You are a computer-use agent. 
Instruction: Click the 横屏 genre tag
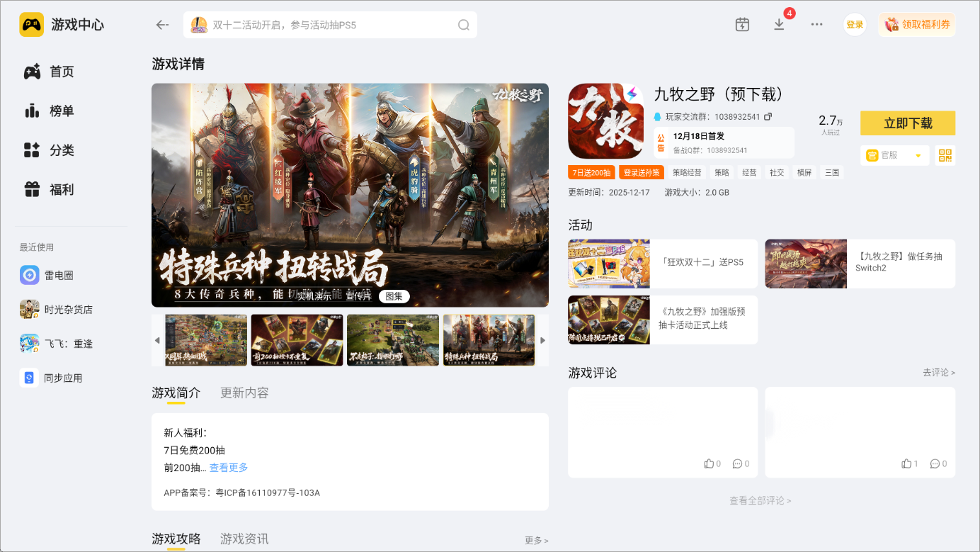(x=804, y=172)
